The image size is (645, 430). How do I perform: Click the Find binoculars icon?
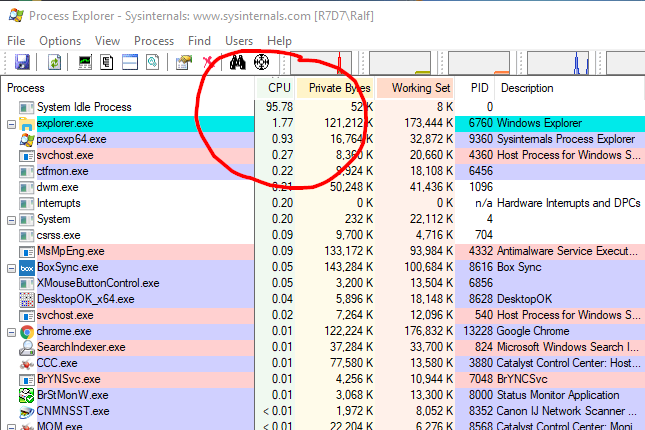[237, 63]
